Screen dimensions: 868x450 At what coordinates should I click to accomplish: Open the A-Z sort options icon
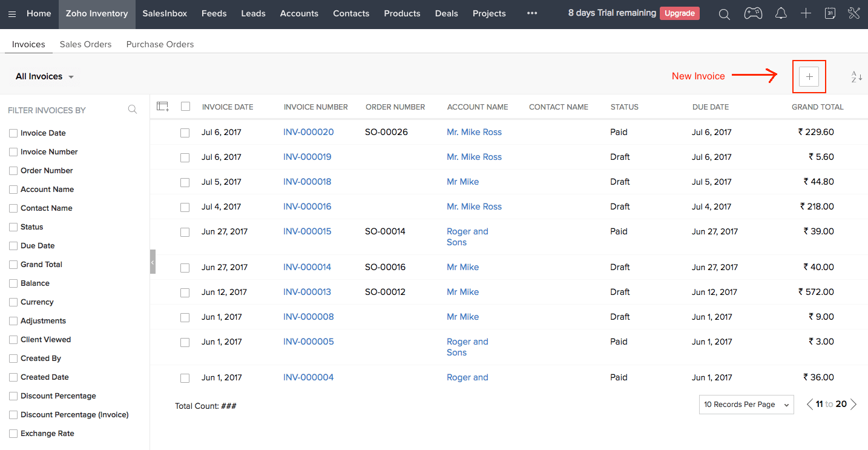856,77
